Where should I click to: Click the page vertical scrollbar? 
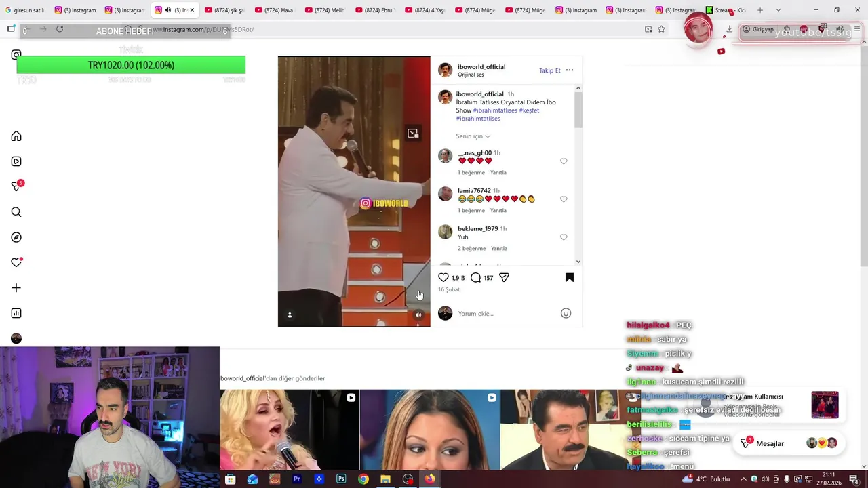point(864,156)
